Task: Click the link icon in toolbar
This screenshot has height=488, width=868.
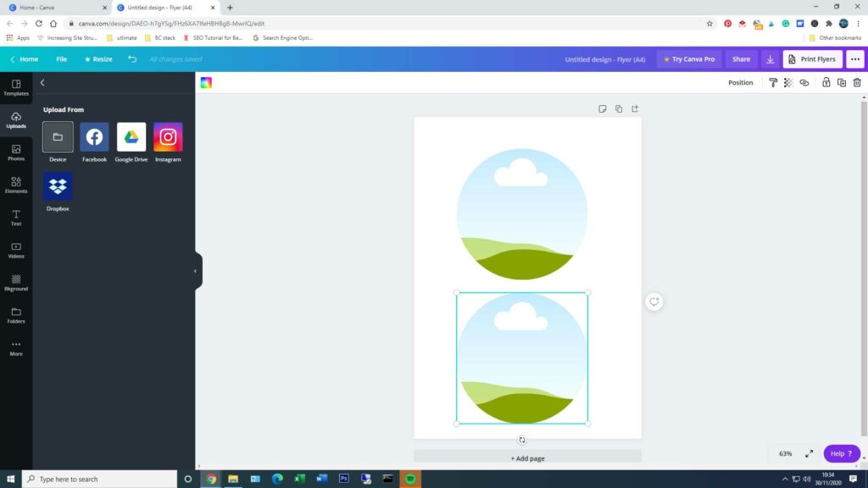Action: tap(804, 82)
